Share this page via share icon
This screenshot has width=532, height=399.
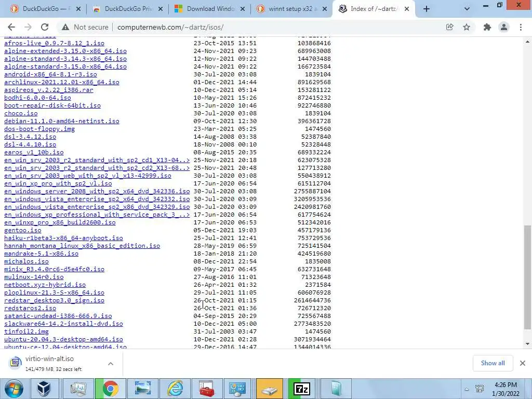click(x=449, y=27)
